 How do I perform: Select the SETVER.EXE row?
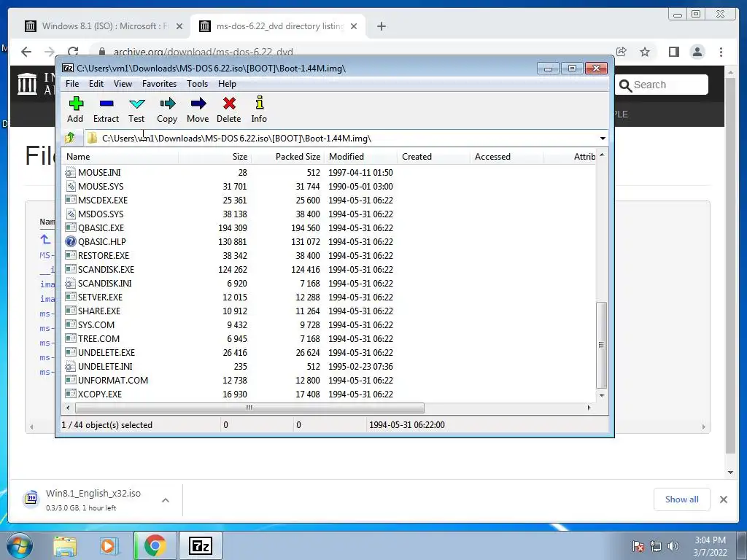tap(329, 297)
